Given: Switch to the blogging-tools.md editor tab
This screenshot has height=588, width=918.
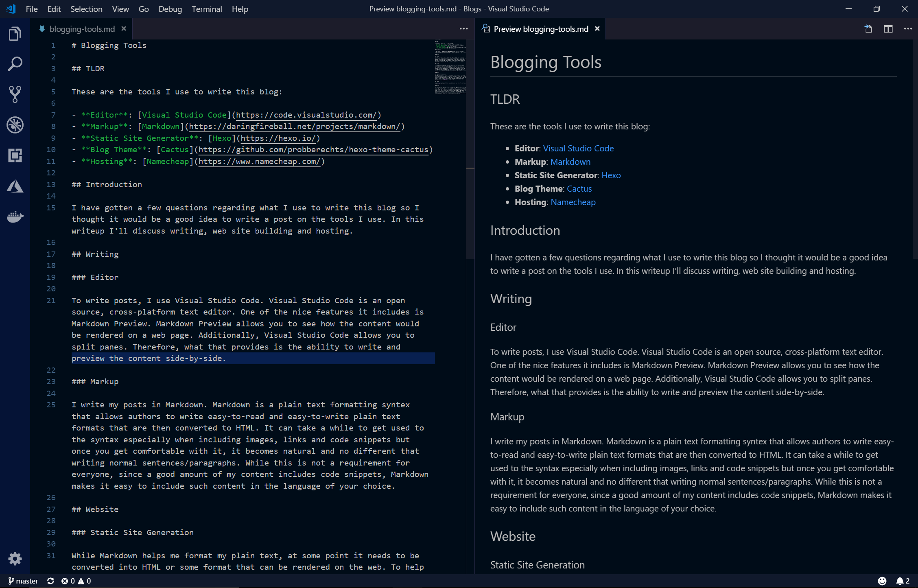Looking at the screenshot, I should [x=82, y=29].
